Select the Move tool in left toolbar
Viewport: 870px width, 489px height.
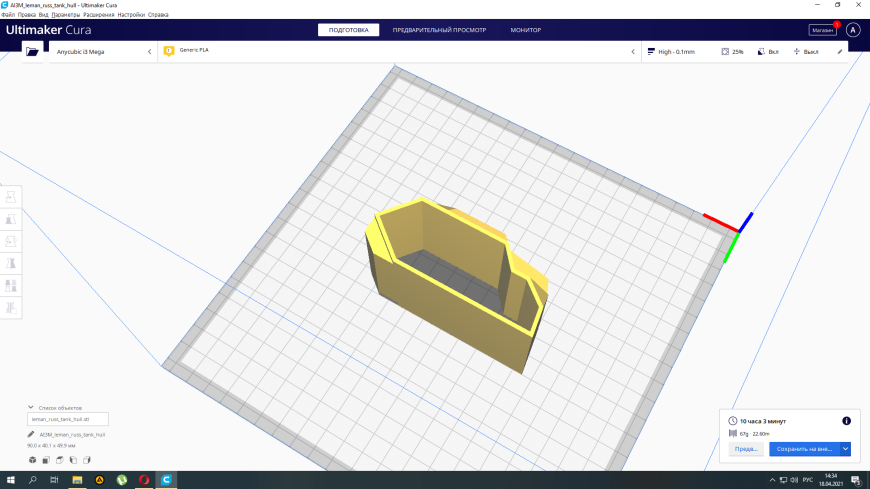tap(11, 197)
